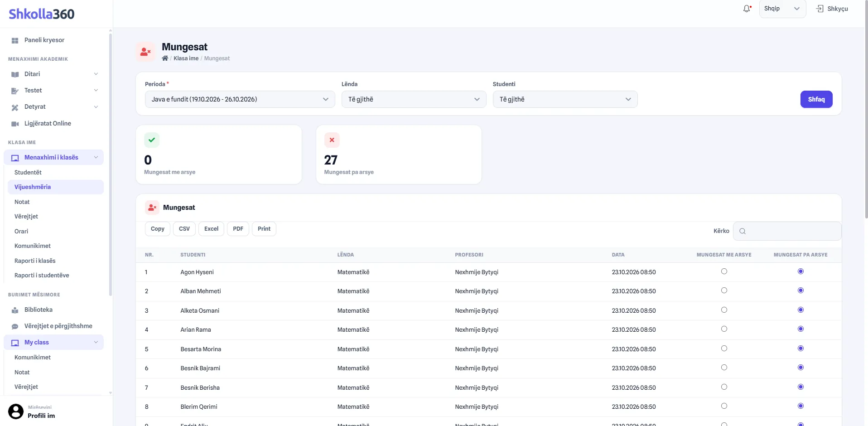
Task: Click the Paneli kryesor dashboard icon
Action: point(15,40)
